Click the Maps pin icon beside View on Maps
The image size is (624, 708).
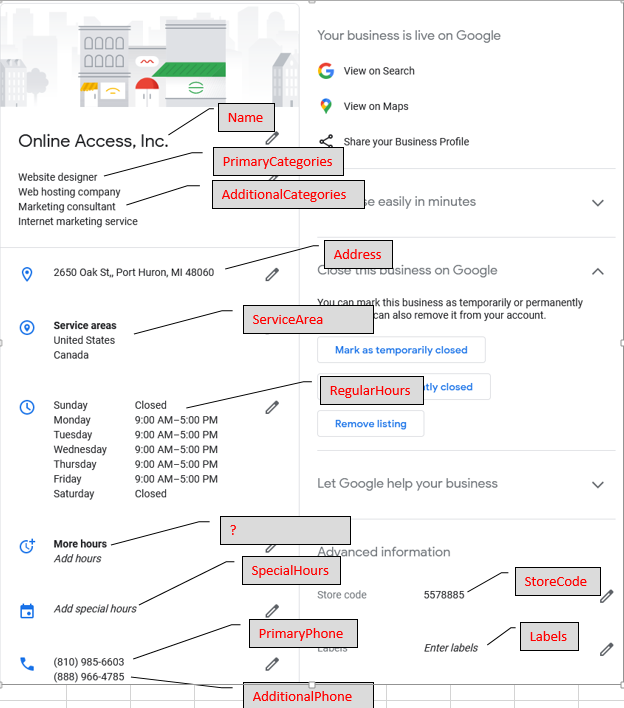[326, 106]
